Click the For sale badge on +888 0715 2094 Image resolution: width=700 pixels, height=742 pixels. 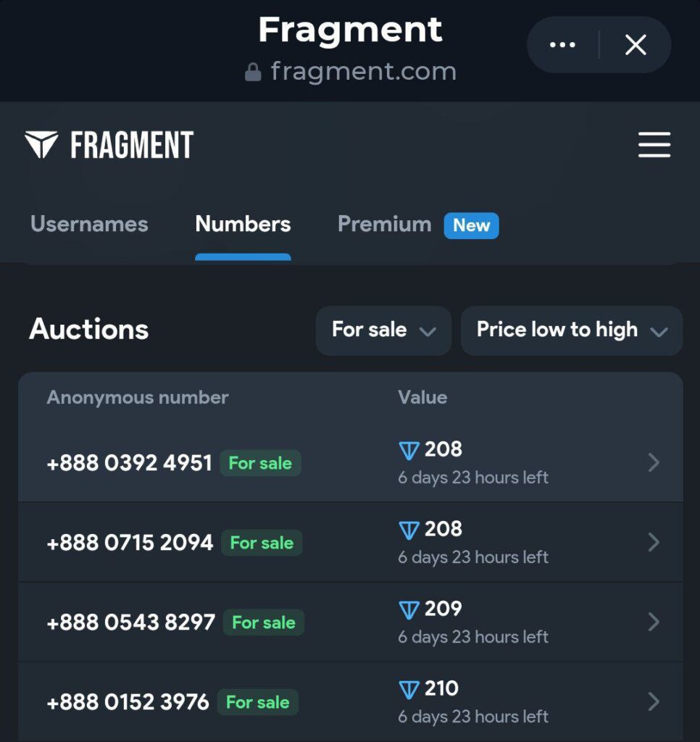262,543
